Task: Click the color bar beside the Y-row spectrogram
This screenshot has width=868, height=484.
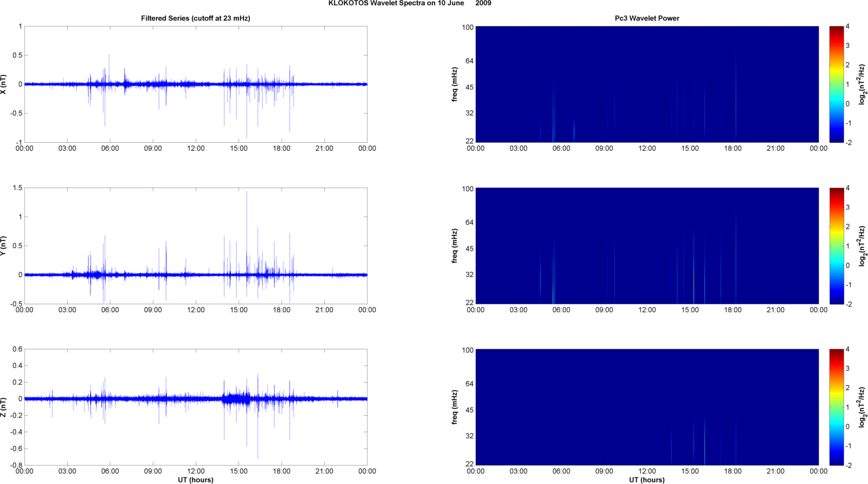Action: point(836,246)
